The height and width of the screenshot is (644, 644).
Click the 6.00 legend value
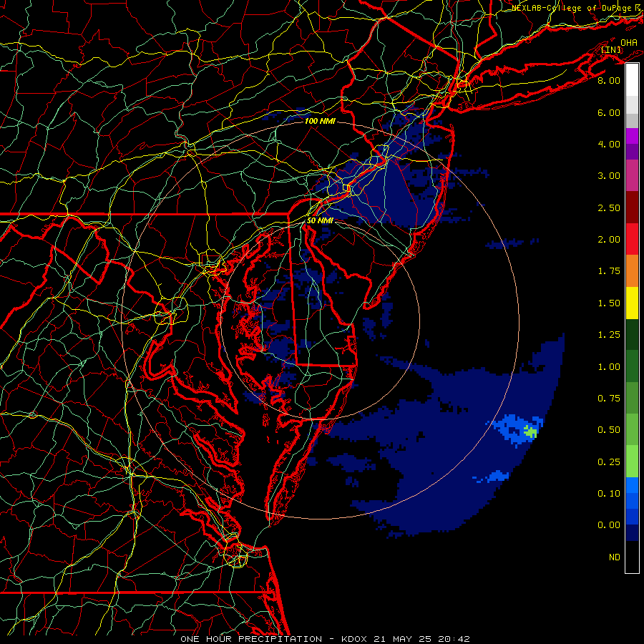point(609,112)
